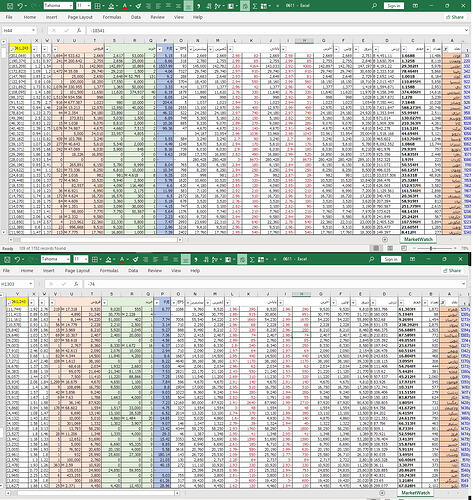Toggle the highlighted alignment button in the H44 toolbar
Image resolution: width=473 pixels, height=500 pixels.
click(x=188, y=6)
